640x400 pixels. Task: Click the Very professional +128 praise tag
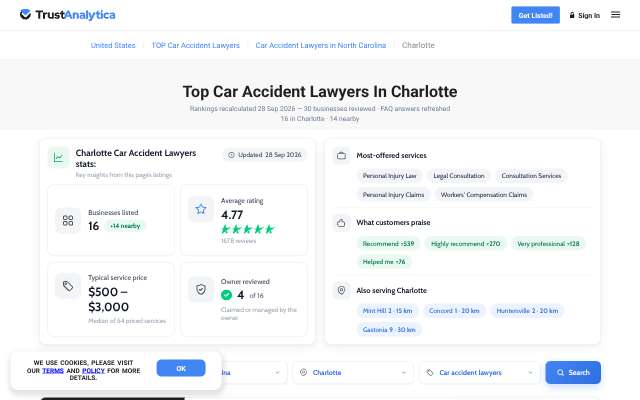[548, 244]
